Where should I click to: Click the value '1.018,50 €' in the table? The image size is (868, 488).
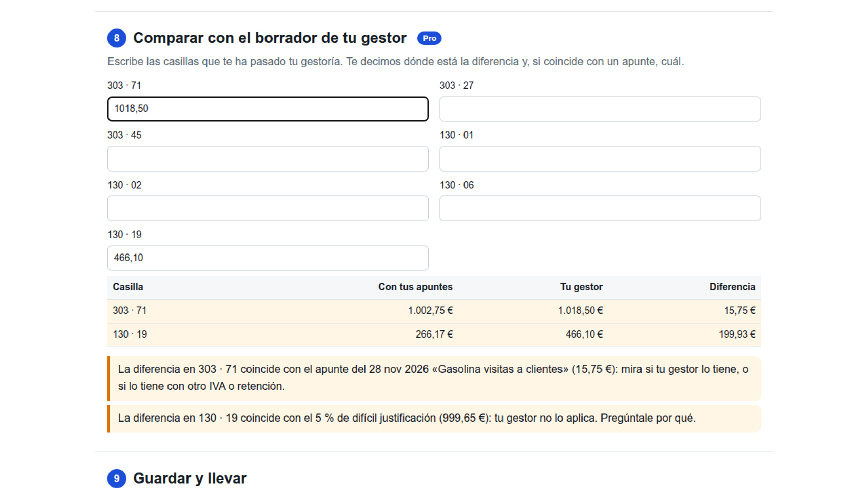580,310
